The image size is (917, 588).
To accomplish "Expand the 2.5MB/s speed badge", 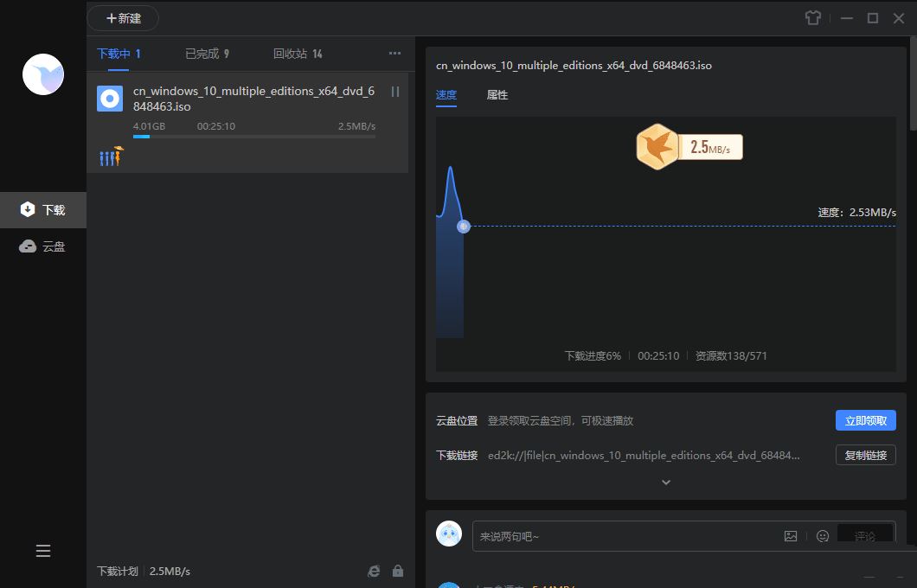I will (689, 147).
